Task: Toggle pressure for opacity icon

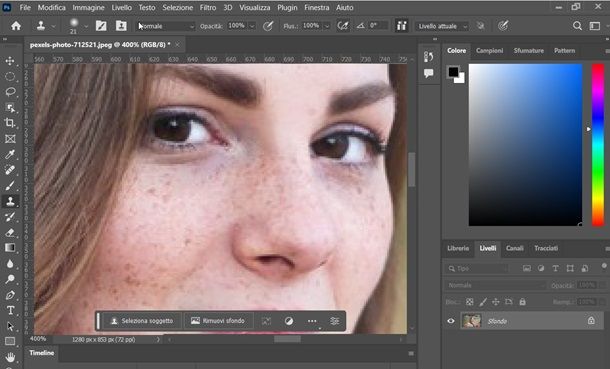Action: pos(268,26)
